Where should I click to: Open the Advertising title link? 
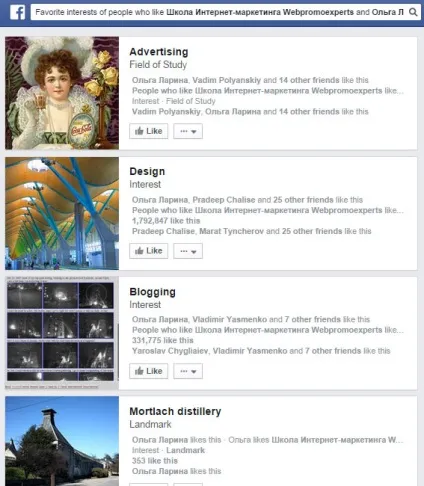(159, 52)
